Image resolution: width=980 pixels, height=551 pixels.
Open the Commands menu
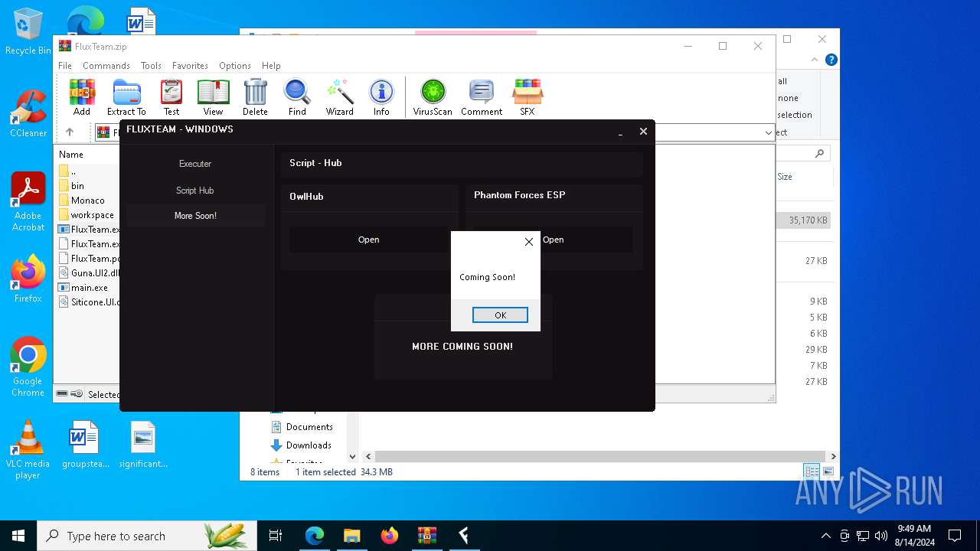(x=106, y=66)
